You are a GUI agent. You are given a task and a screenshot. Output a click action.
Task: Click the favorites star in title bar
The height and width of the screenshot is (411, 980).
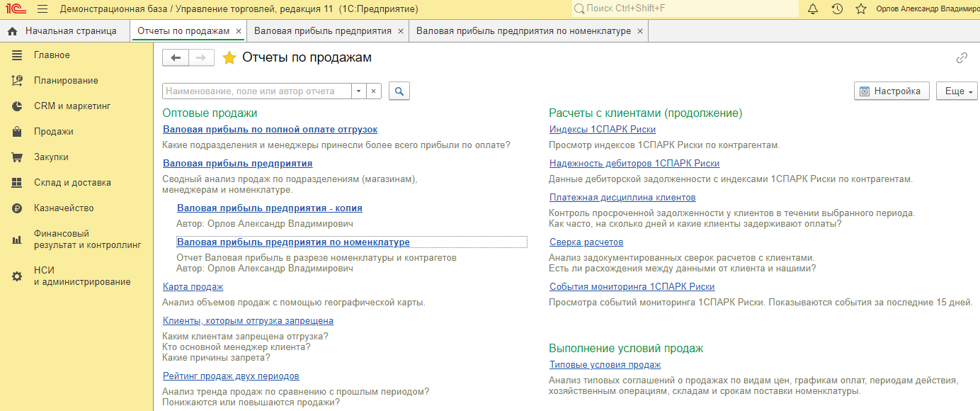point(861,9)
